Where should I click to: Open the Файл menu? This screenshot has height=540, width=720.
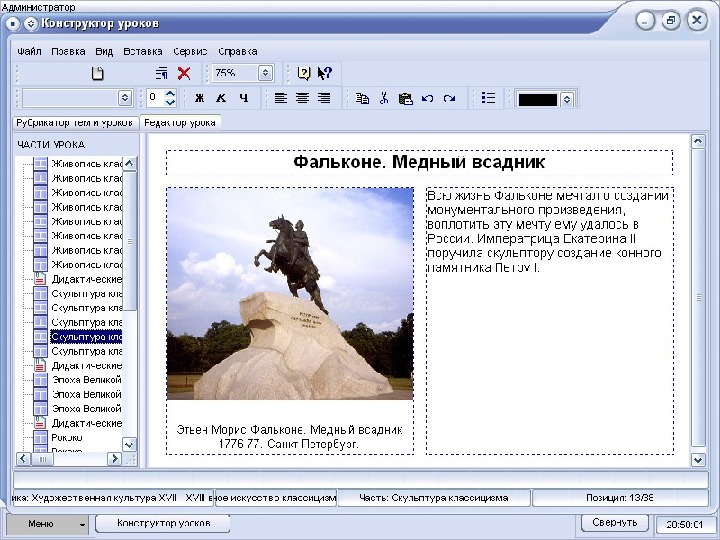(29, 51)
